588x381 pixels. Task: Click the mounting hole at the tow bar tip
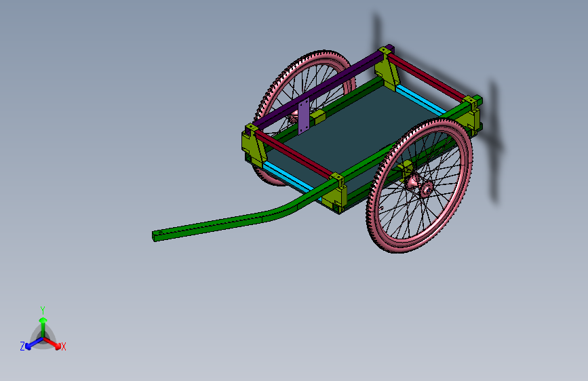click(x=161, y=233)
